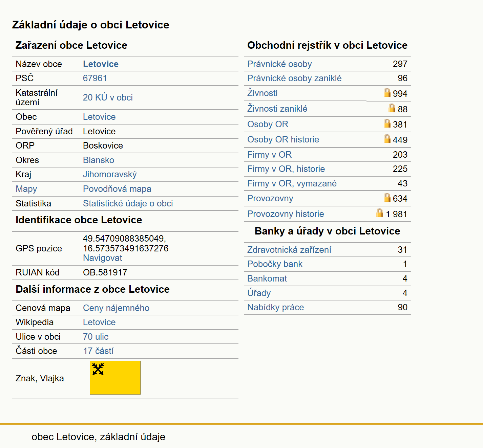This screenshot has width=483, height=448.
Task: Open the Firmy v OR link
Action: [269, 155]
